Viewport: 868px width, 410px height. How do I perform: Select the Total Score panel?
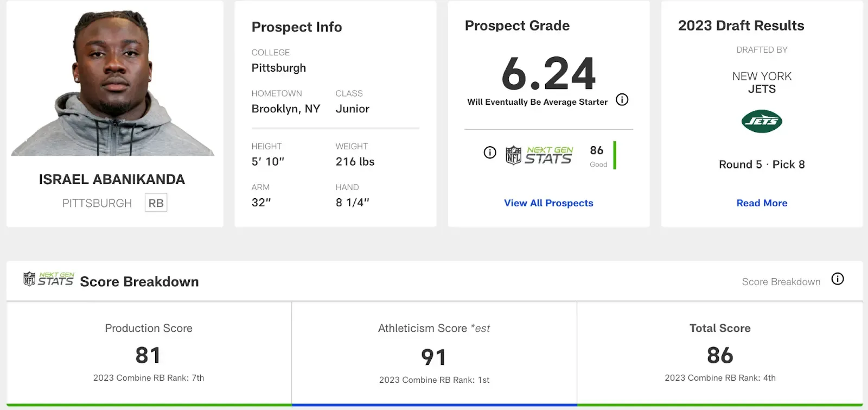tap(720, 353)
